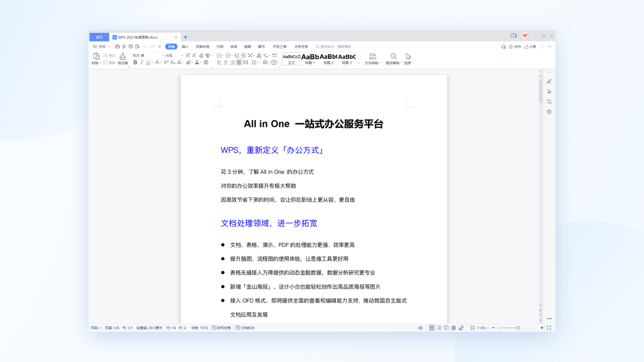Open the settings sliders icon in right sidebar
This screenshot has height=362, width=644.
coord(549,102)
